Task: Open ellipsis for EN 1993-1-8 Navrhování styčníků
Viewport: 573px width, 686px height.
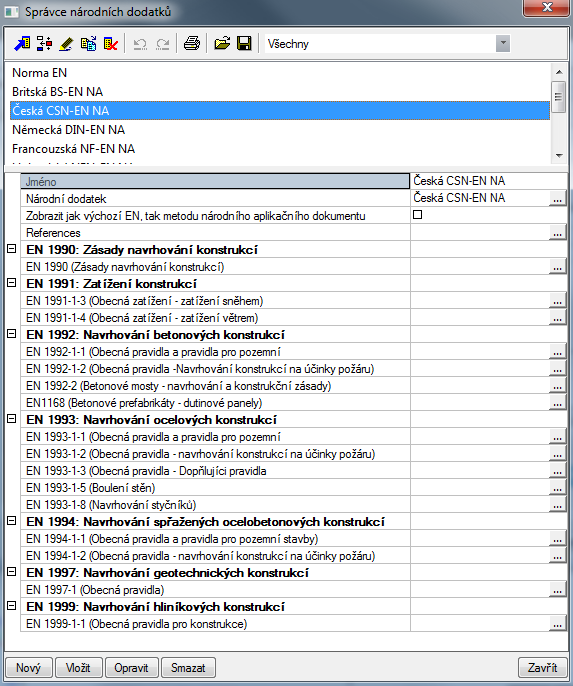Action: (x=557, y=505)
